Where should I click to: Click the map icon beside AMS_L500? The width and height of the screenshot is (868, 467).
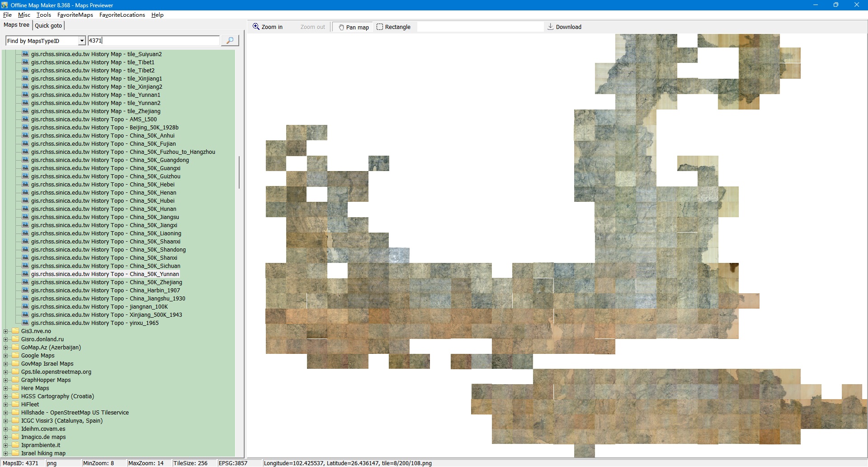25,119
